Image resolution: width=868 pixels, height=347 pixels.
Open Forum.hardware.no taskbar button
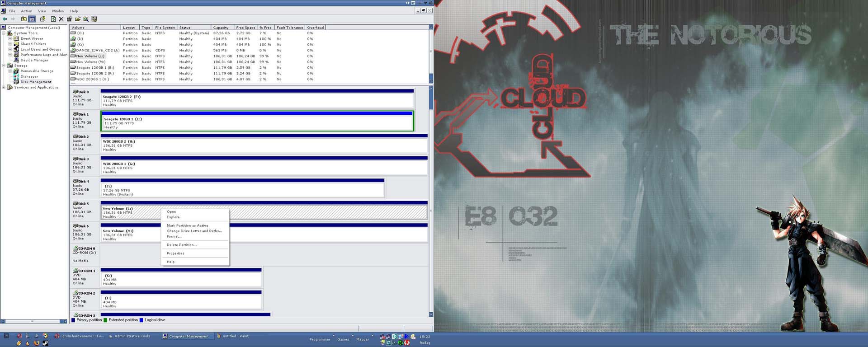click(79, 336)
